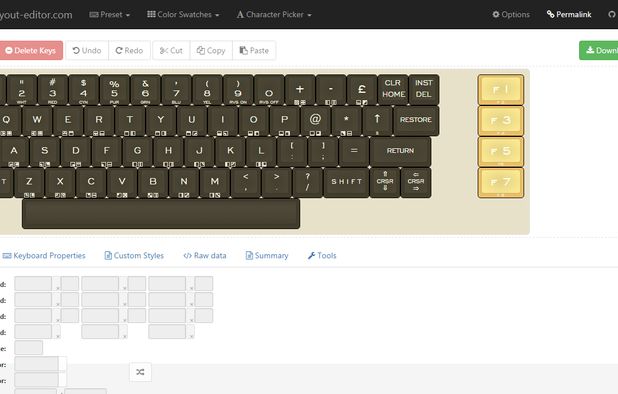Select the @ key
618x394 pixels.
tap(315, 121)
